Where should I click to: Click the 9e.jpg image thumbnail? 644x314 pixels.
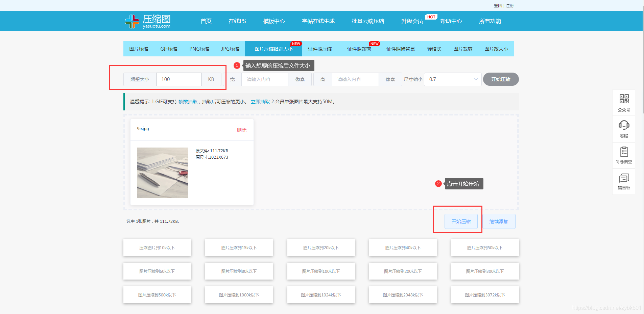(163, 173)
